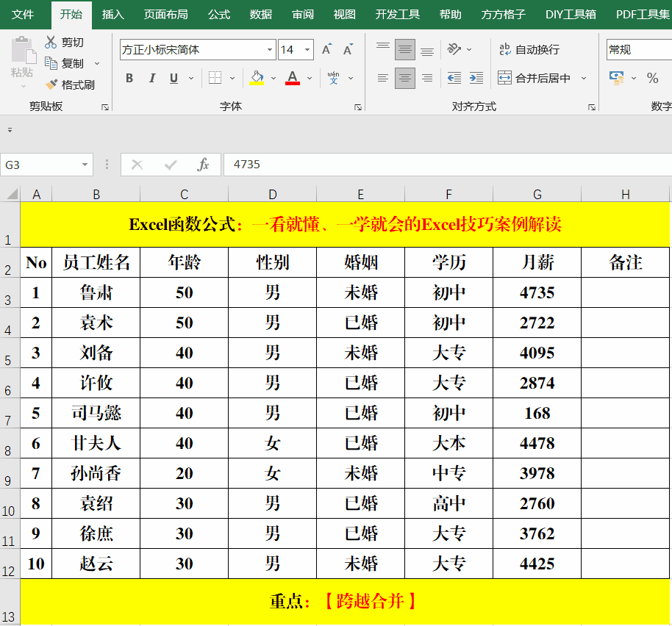Click the increase indent icon
Viewport: 672px width, 626px height.
476,78
